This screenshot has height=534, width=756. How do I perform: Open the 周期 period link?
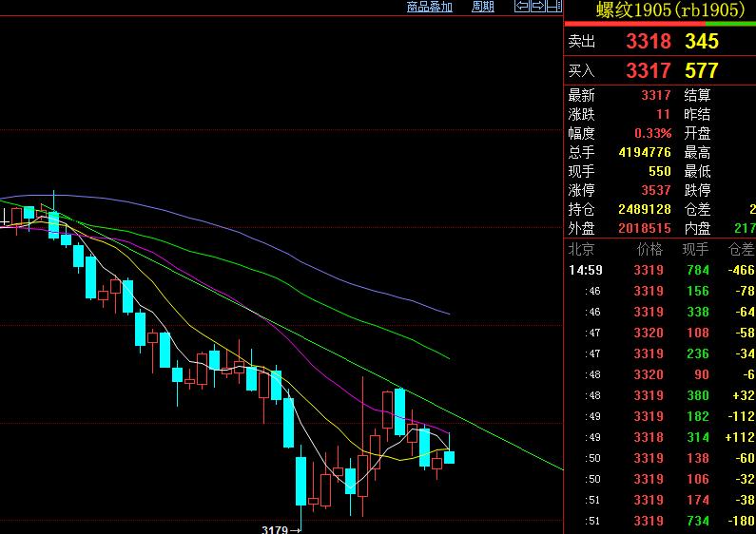483,7
